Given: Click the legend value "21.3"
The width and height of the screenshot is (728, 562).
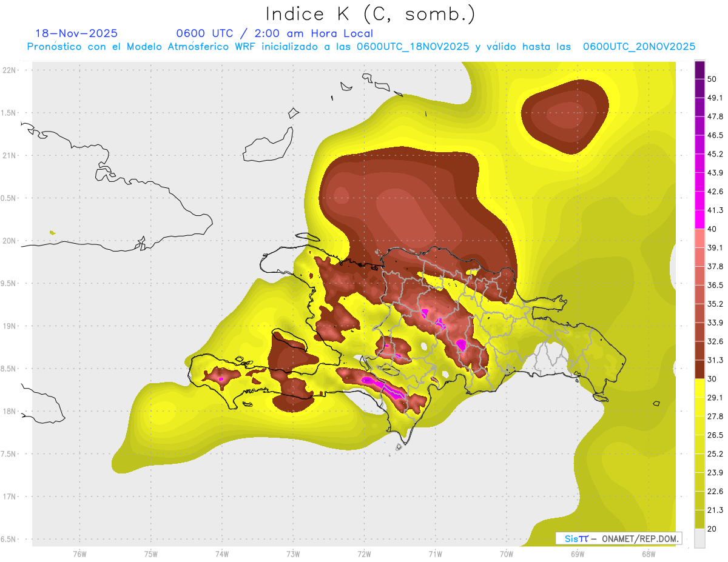Looking at the screenshot, I should coord(716,510).
